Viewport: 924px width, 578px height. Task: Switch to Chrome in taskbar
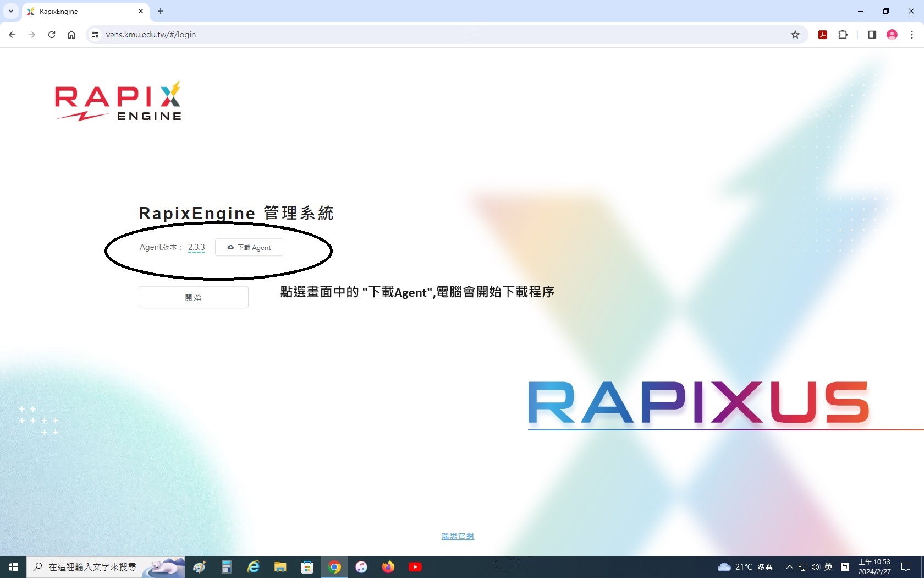coord(334,567)
